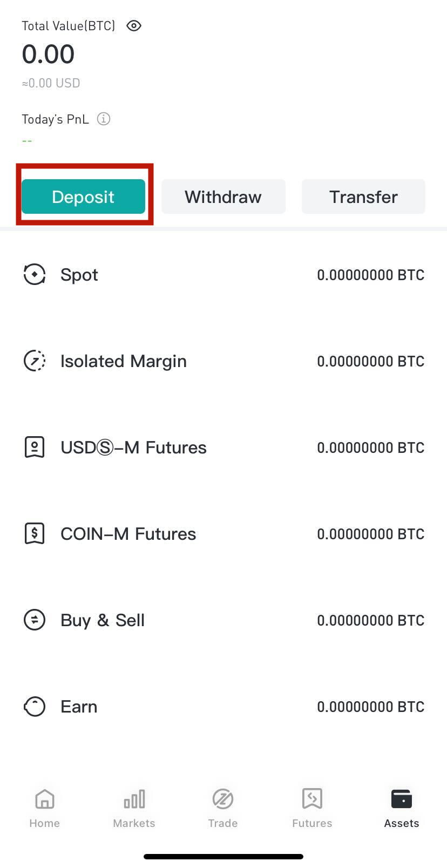Tap the Spot wallet icon

35,274
